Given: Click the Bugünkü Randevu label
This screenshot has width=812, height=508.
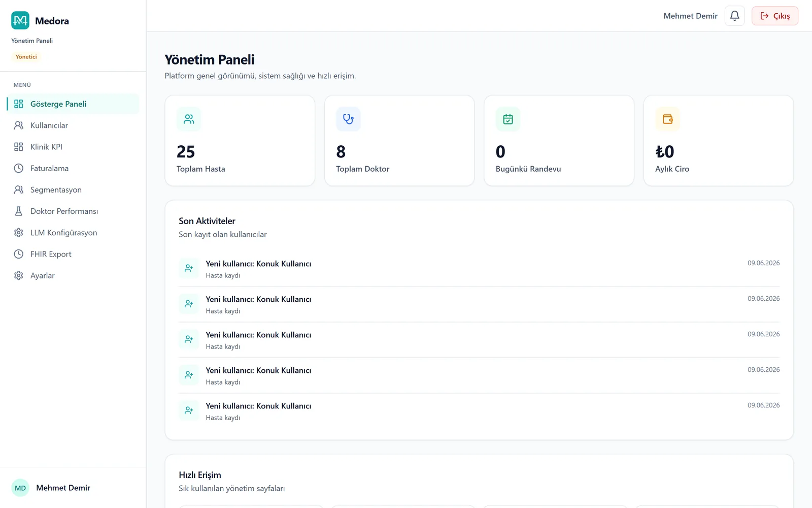Looking at the screenshot, I should [528, 169].
